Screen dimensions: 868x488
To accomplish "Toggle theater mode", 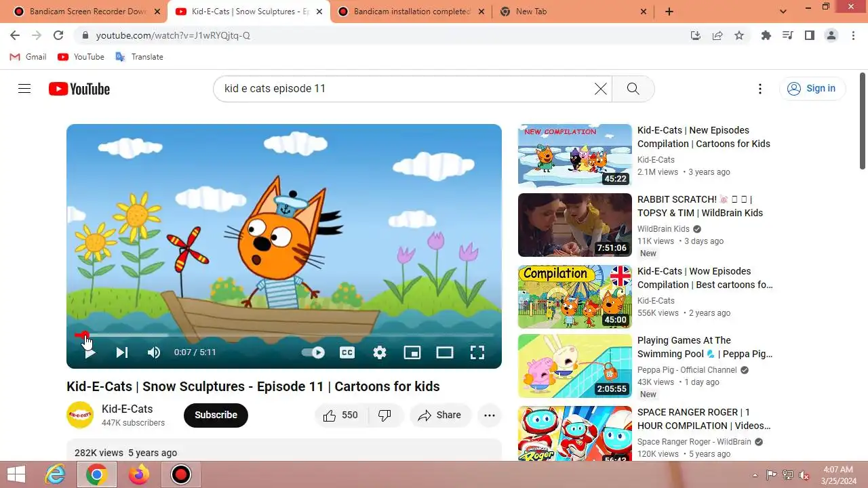I will point(445,352).
